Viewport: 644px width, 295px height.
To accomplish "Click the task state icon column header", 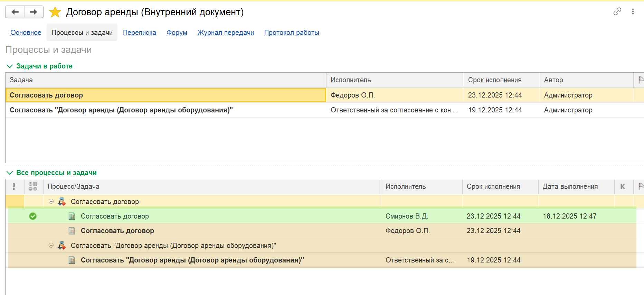I will tap(33, 186).
